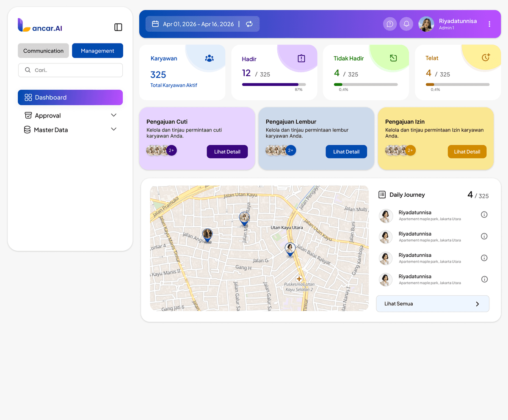Collapse the sidebar panel icon
Image resolution: width=508 pixels, height=420 pixels.
point(118,27)
